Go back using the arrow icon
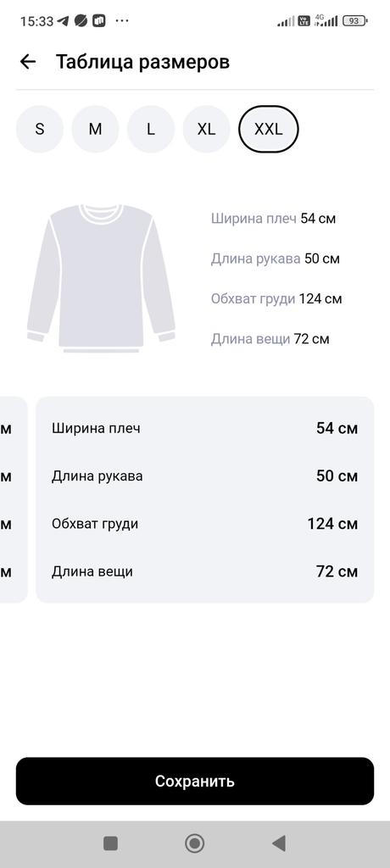 tap(28, 61)
